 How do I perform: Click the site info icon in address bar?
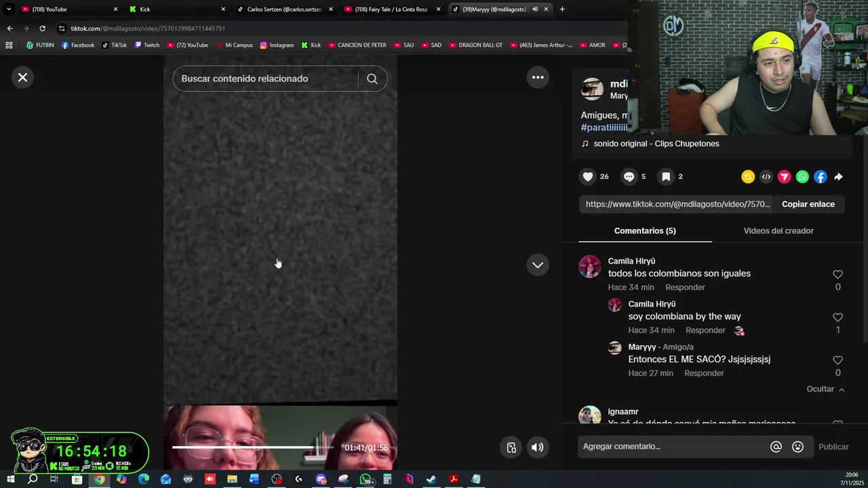[x=62, y=28]
